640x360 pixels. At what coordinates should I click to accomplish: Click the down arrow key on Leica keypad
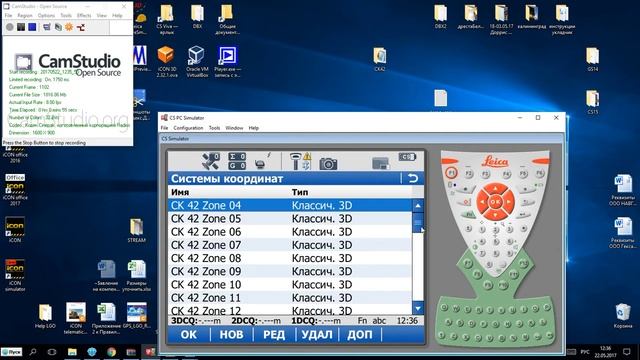point(495,214)
